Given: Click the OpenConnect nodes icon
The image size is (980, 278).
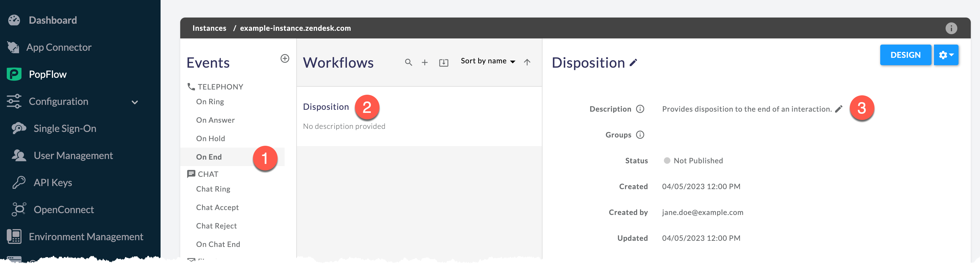Looking at the screenshot, I should pyautogui.click(x=19, y=209).
